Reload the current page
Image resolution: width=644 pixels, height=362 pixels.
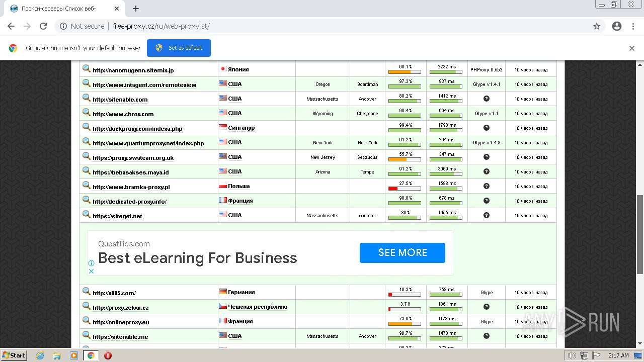tap(43, 26)
